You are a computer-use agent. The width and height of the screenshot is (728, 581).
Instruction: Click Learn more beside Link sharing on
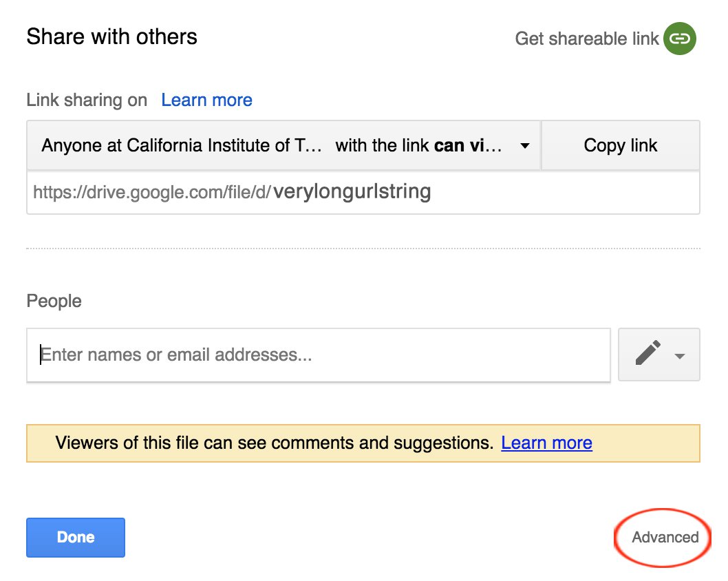coord(206,101)
